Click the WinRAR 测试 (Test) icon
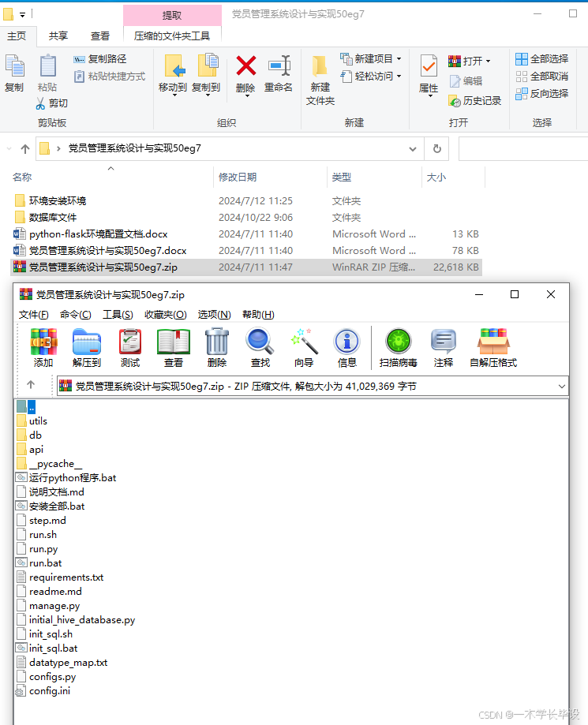Viewport: 588px width, 725px height. (x=130, y=342)
